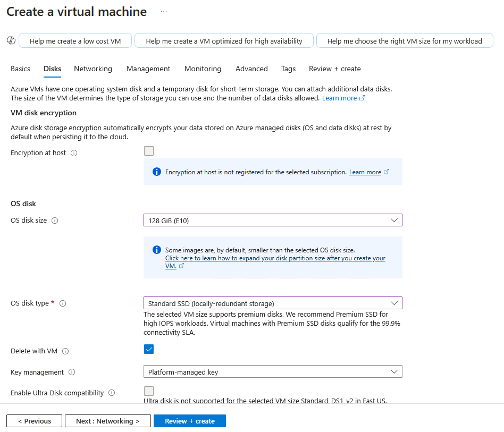This screenshot has width=504, height=432.
Task: Switch to the Networking tab
Action: (93, 69)
